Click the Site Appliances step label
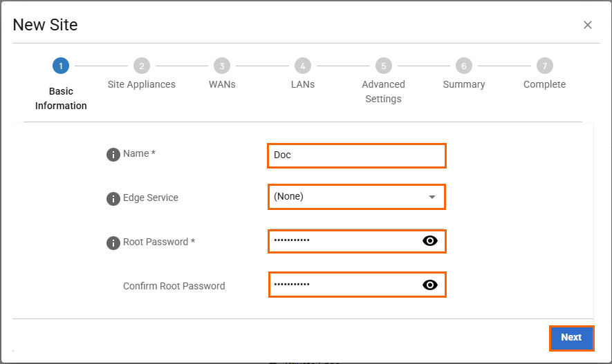The image size is (612, 364). click(x=142, y=84)
